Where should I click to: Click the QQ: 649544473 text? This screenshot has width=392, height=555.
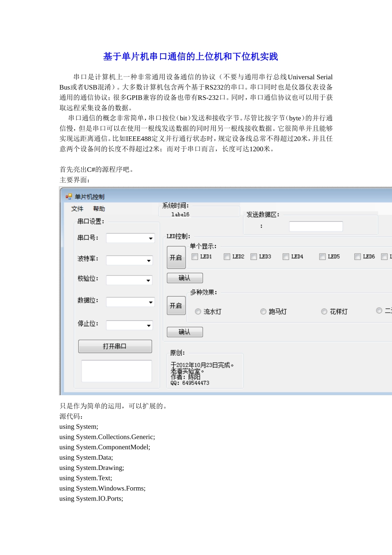point(190,383)
